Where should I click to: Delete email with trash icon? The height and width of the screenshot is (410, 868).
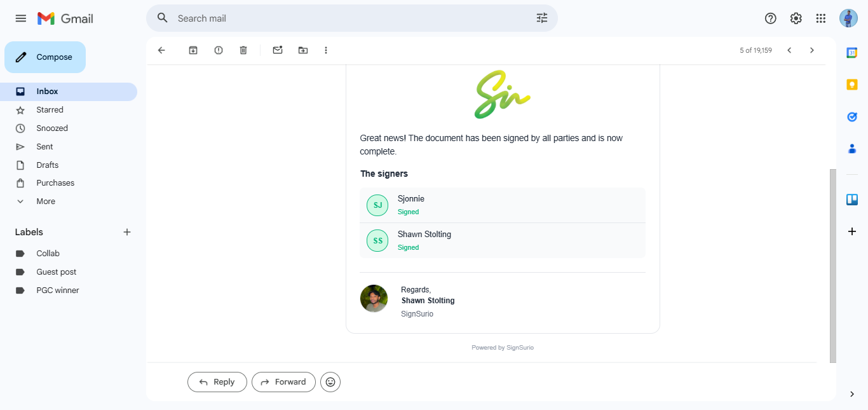tap(243, 50)
